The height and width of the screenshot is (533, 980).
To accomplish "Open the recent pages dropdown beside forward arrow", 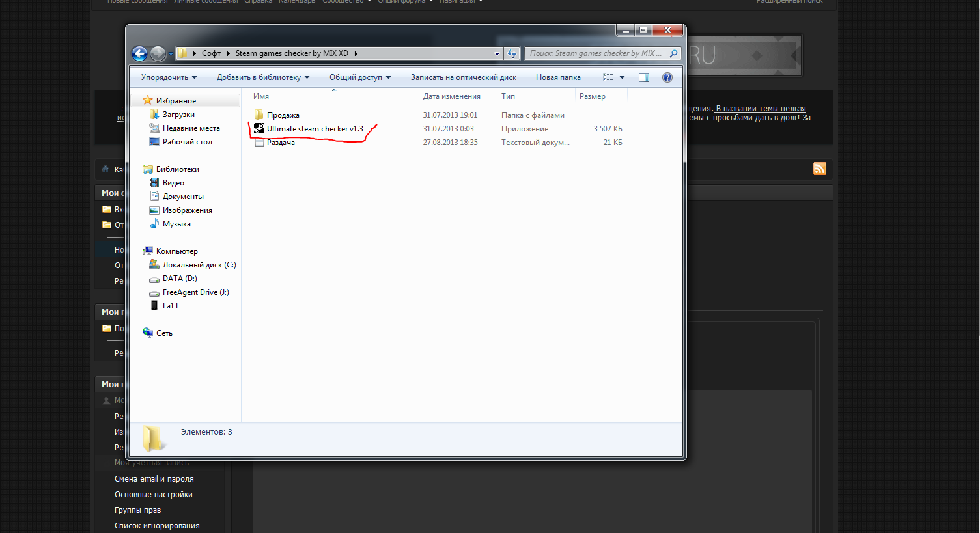I will [171, 54].
